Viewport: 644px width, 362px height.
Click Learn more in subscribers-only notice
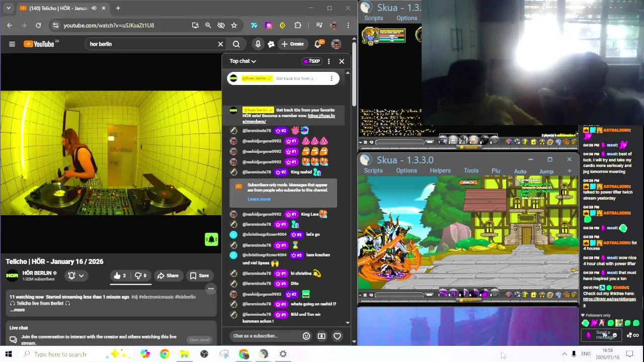point(259,199)
